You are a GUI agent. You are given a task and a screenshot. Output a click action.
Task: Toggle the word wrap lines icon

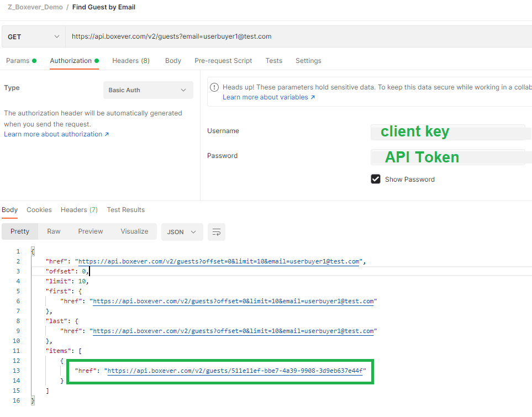217,232
